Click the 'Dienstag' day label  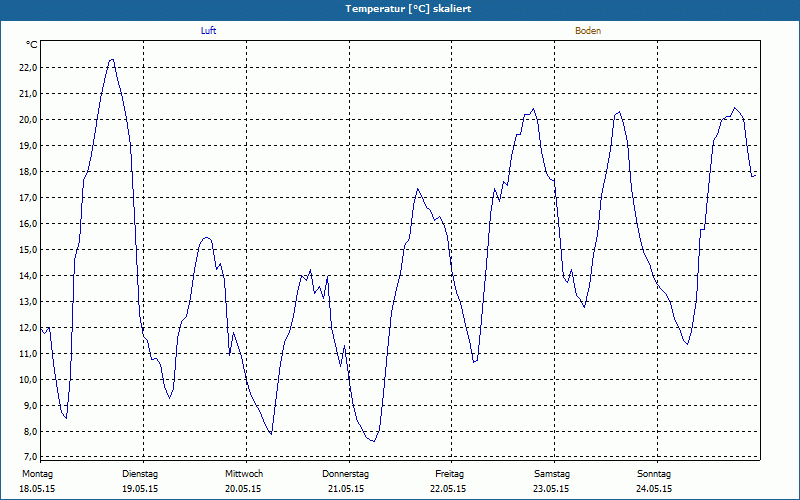140,474
